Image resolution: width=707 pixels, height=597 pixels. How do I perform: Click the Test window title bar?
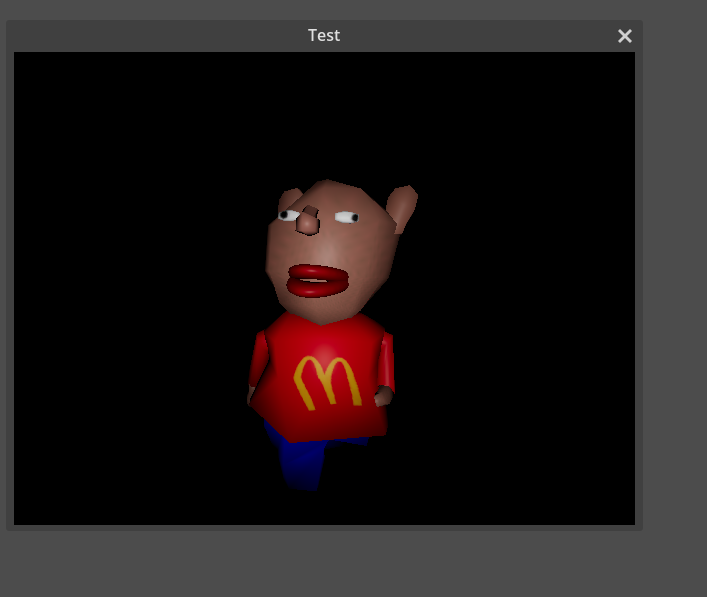point(324,36)
